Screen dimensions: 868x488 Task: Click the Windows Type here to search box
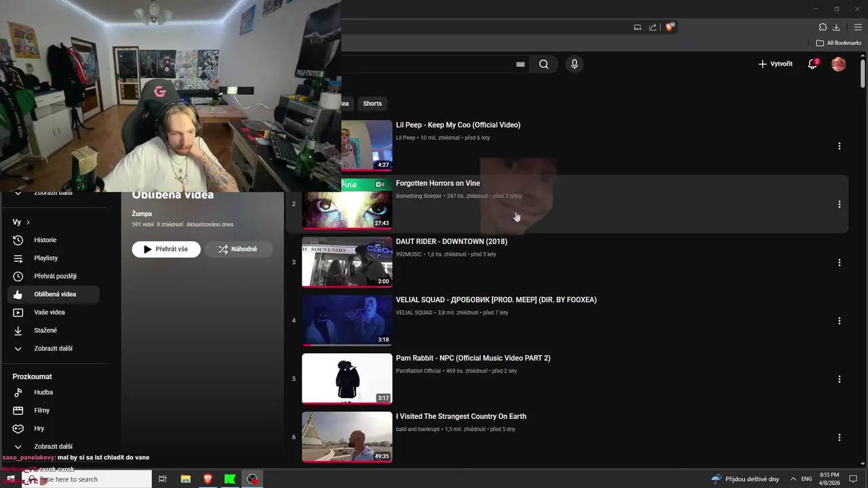pos(87,479)
